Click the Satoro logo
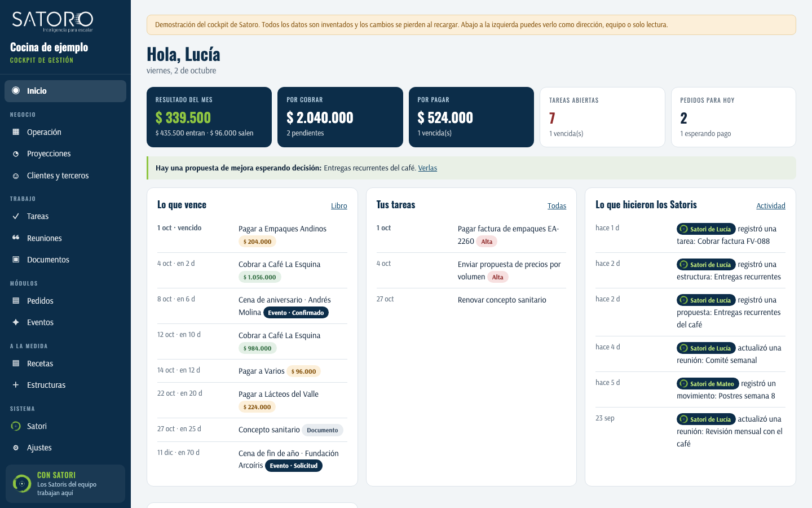The width and height of the screenshot is (812, 508). click(52, 21)
